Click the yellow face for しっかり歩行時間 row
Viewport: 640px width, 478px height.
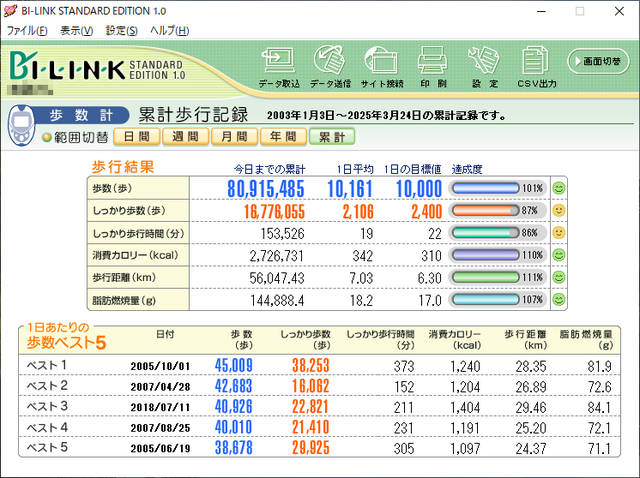coord(558,233)
